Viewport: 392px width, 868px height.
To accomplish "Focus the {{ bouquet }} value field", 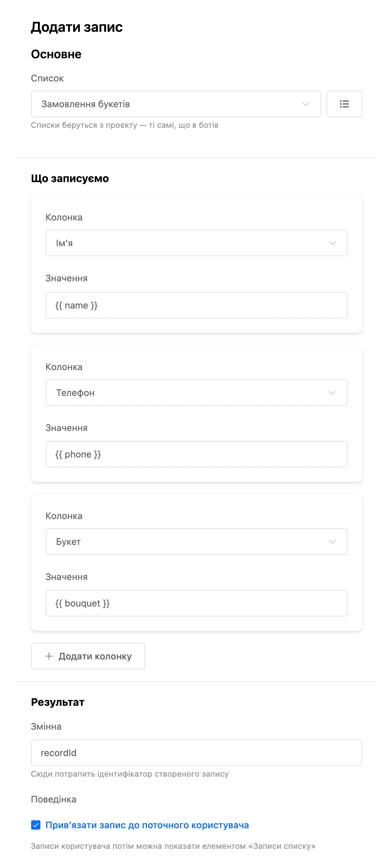I will [197, 603].
